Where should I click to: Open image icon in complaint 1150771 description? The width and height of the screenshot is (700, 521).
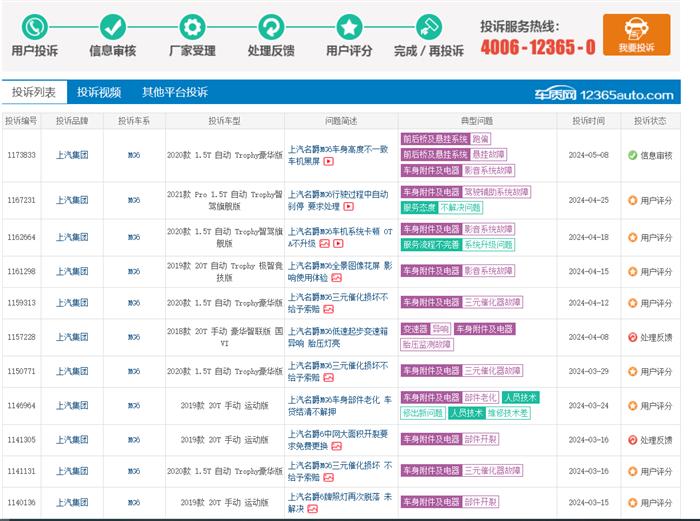tap(329, 378)
